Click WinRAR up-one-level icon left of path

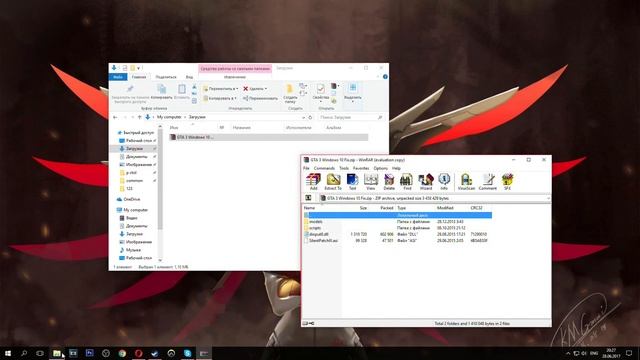(309, 198)
